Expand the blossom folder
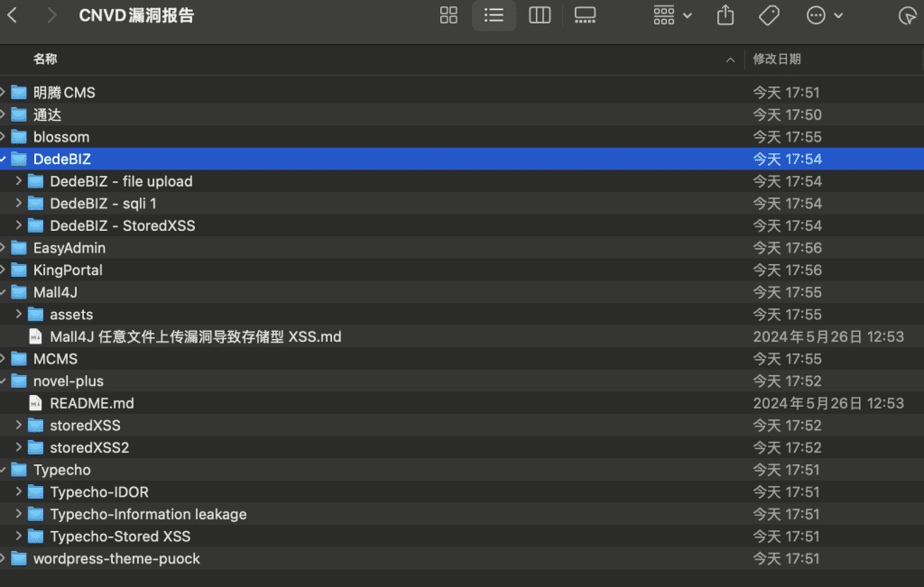924x587 pixels. pos(3,136)
